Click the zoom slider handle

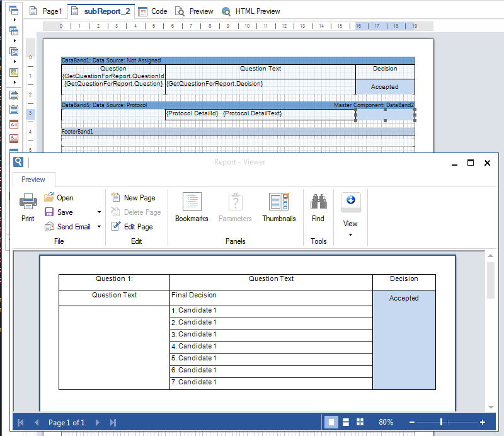(x=442, y=422)
